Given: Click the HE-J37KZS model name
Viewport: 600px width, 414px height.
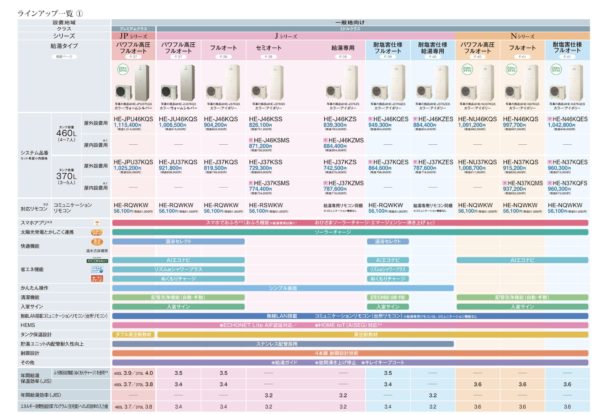Looking at the screenshot, I should point(340,162).
